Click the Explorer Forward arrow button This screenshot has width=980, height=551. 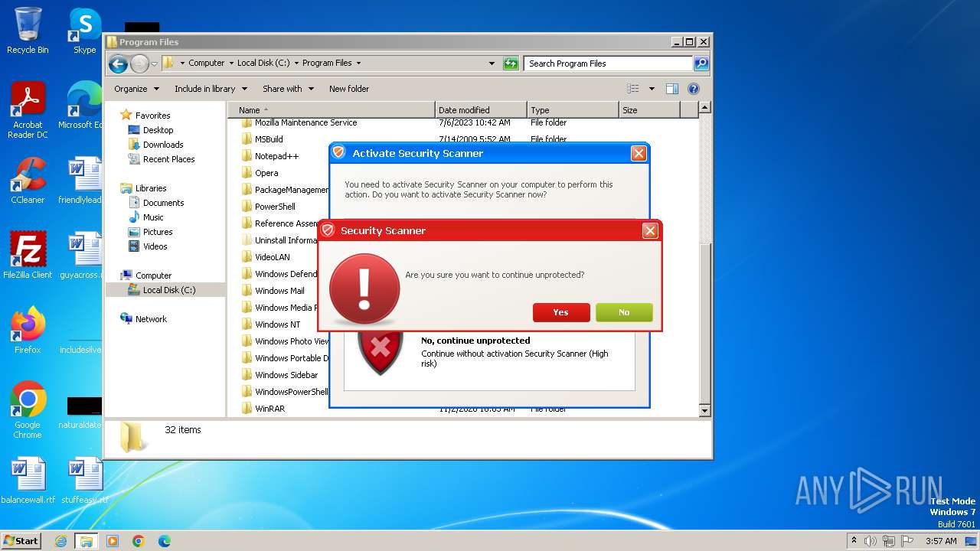139,64
